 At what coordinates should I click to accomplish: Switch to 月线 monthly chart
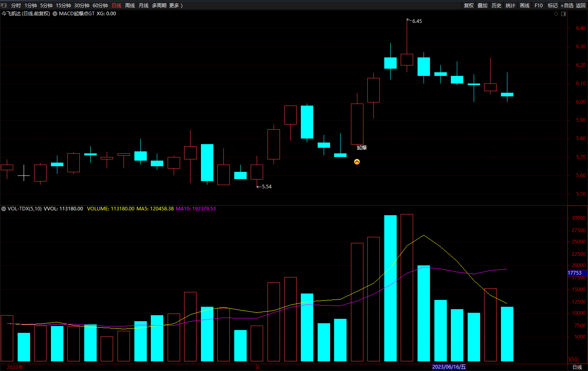pyautogui.click(x=144, y=6)
